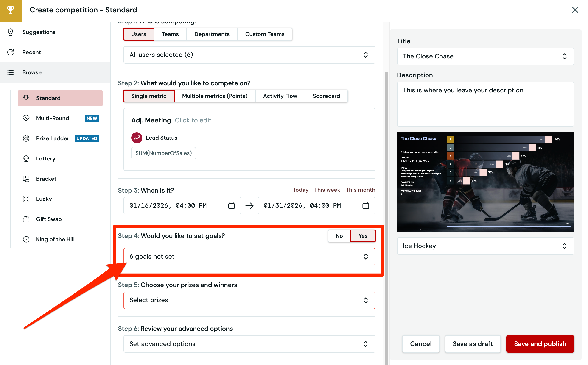Open the start date calendar picker icon

tap(231, 206)
